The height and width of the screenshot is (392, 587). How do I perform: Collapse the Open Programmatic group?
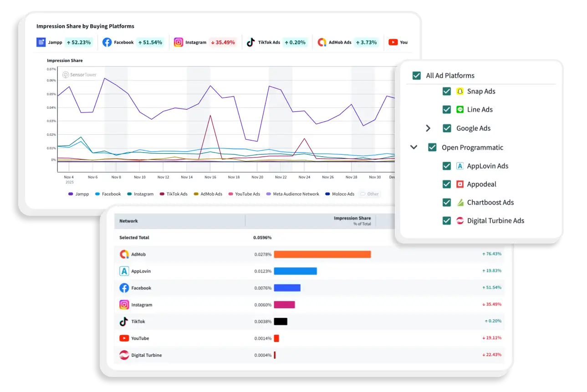(x=414, y=148)
